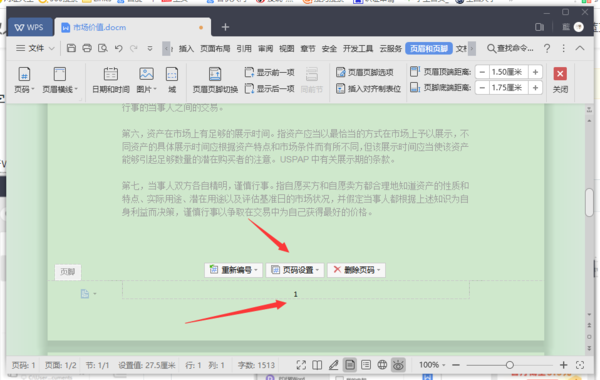Collapse the ribbon with caret icon
This screenshot has width=600, height=380.
(580, 48)
